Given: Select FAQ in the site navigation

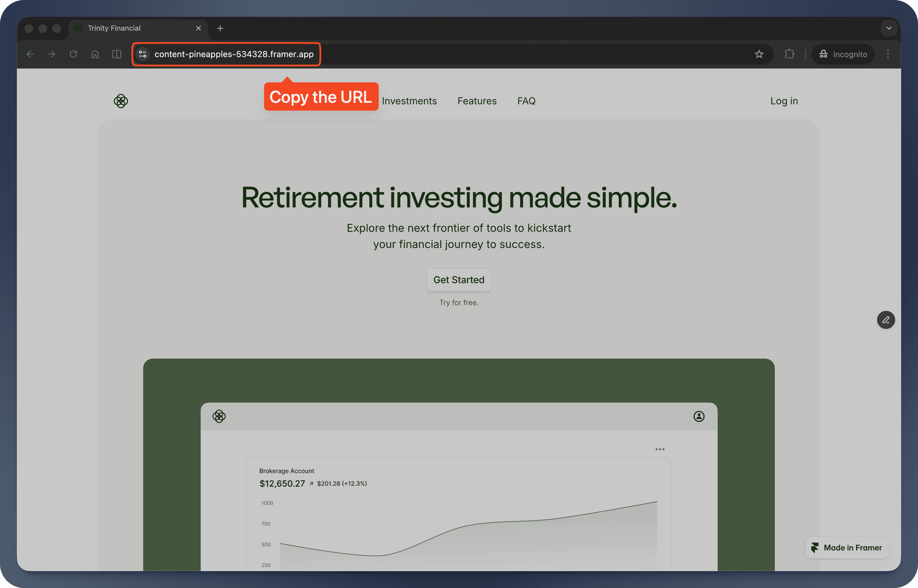Looking at the screenshot, I should coord(526,101).
